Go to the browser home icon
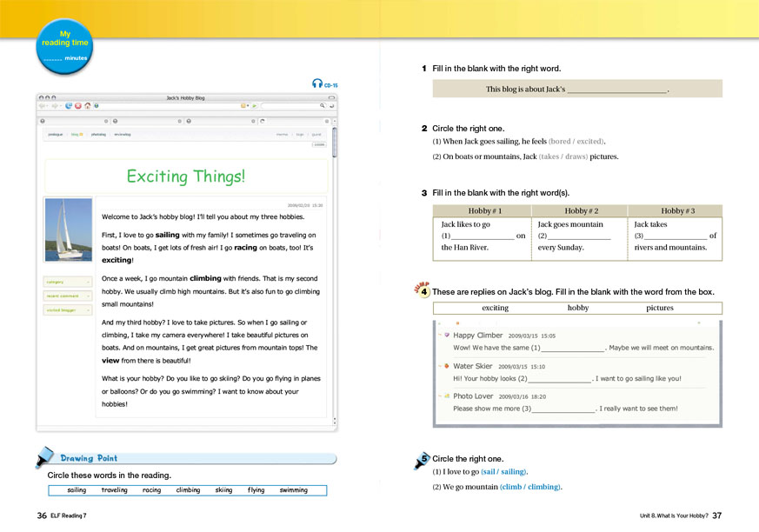759x532 pixels. point(88,106)
